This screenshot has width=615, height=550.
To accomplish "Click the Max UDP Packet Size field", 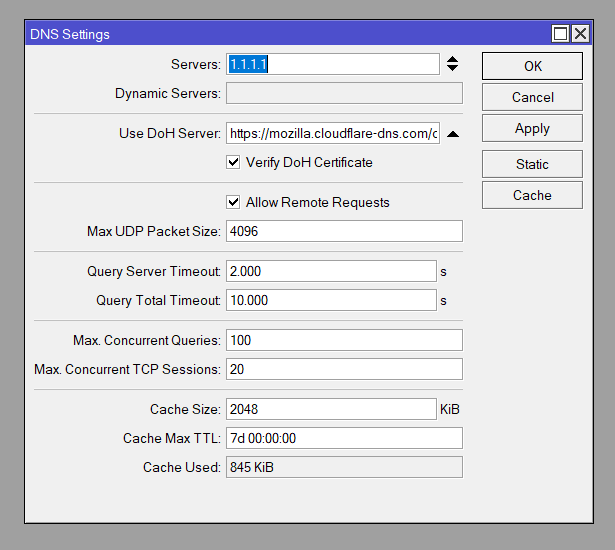I will [x=344, y=231].
